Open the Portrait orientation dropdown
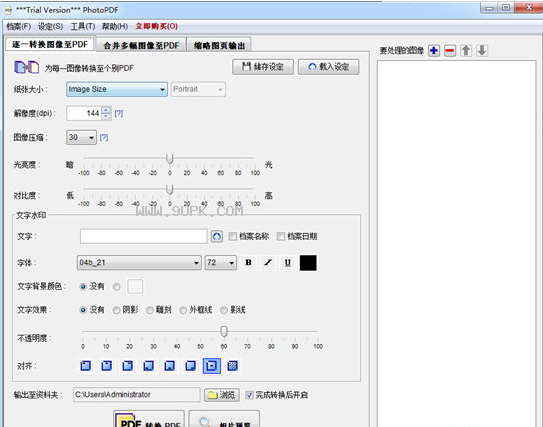 198,89
